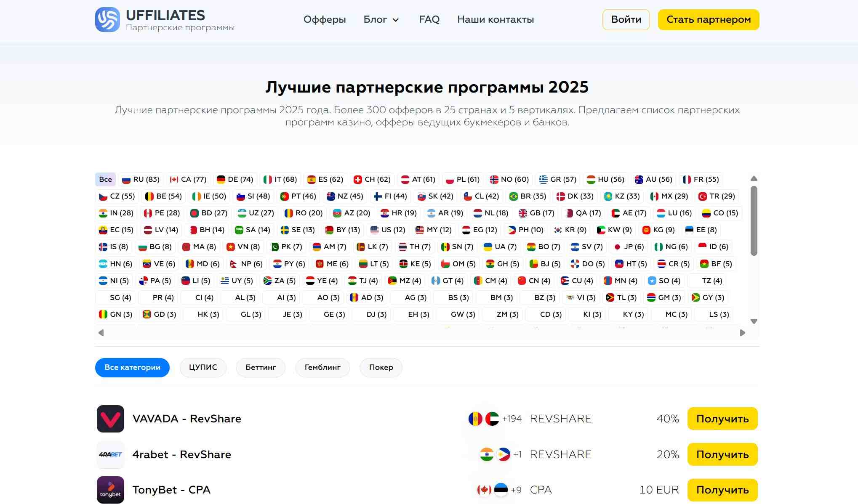This screenshot has height=504, width=858.
Task: Toggle the DE (74) country filter
Action: [235, 179]
